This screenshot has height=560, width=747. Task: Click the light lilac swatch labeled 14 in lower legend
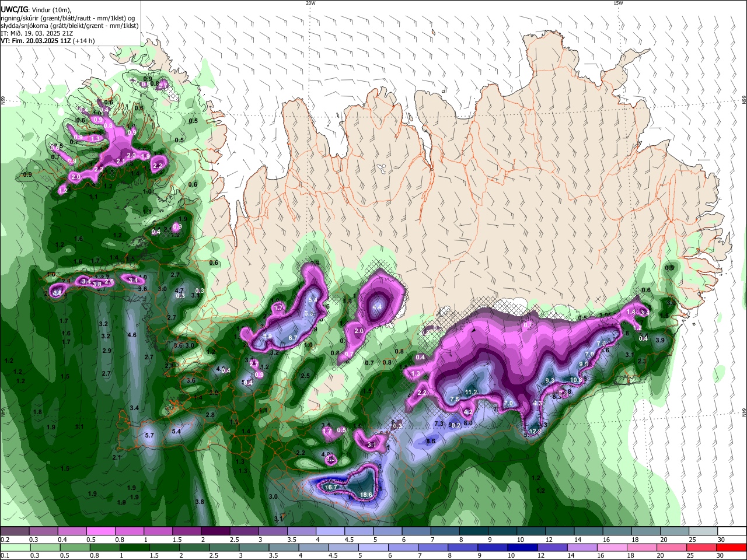[x=581, y=547]
